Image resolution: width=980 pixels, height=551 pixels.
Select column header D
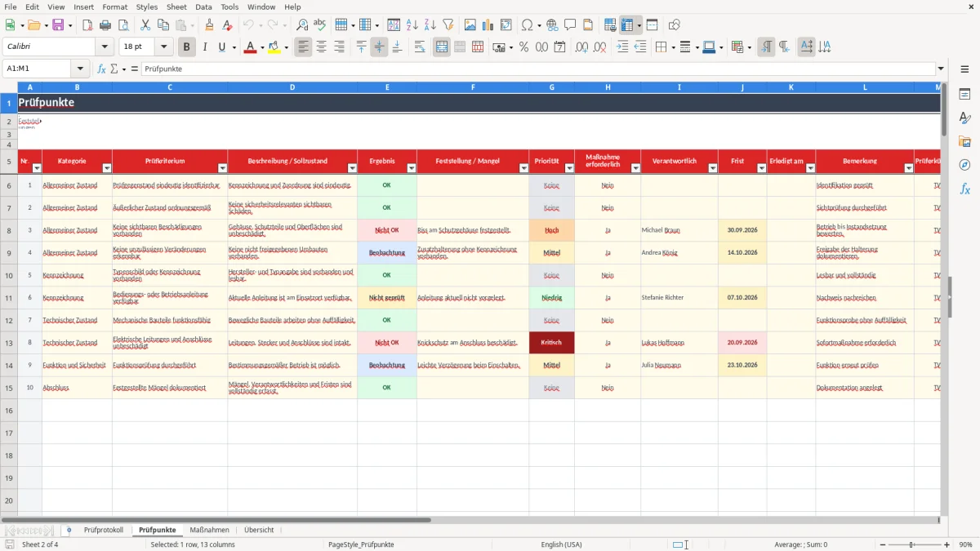(292, 87)
